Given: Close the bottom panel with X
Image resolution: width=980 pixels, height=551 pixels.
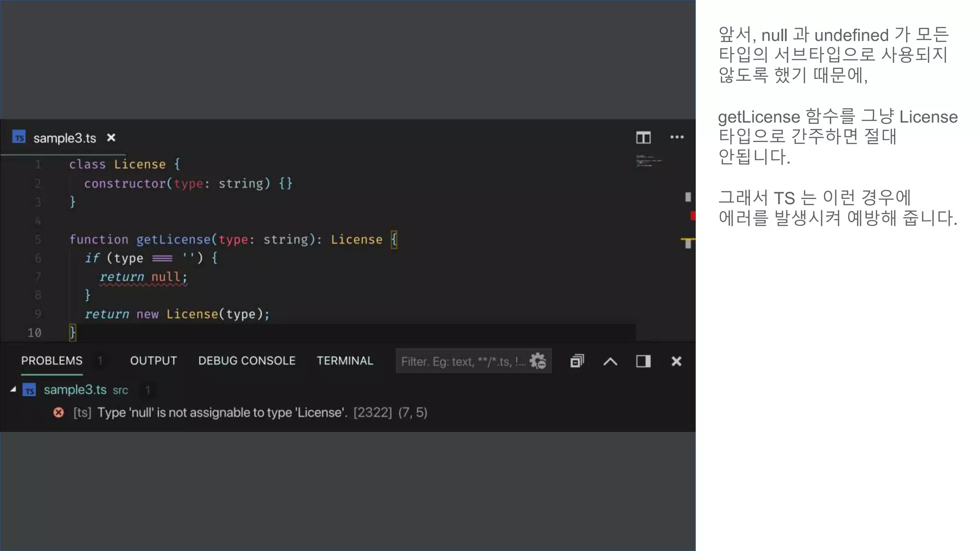Looking at the screenshot, I should point(676,361).
